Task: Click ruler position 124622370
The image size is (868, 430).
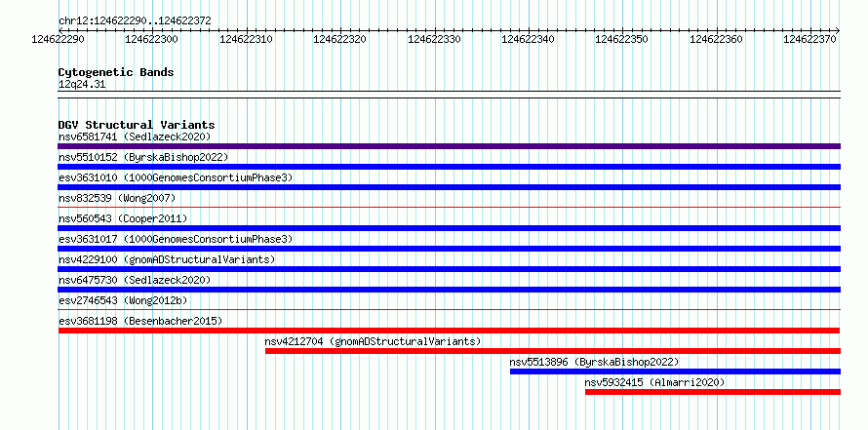Action: pyautogui.click(x=809, y=39)
